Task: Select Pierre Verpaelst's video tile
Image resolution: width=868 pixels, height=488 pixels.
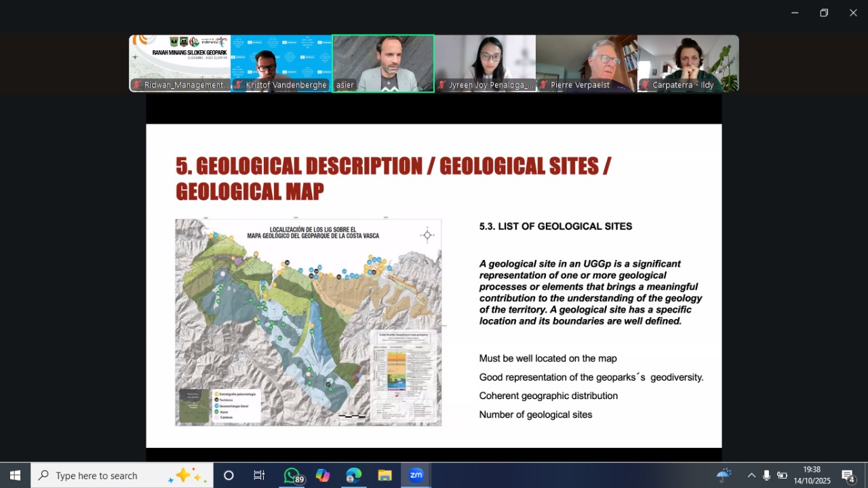Action: click(587, 62)
